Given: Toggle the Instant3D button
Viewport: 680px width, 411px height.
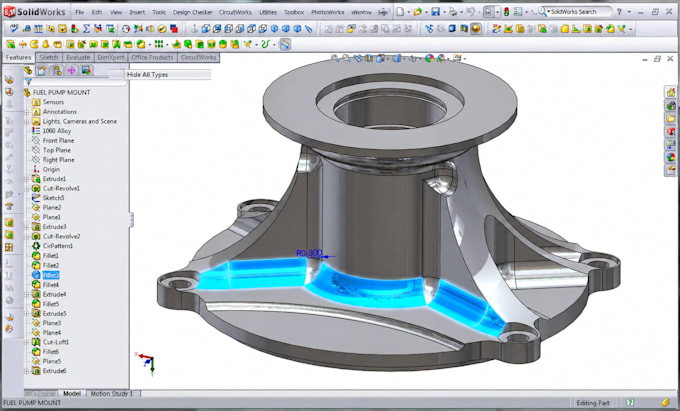Looking at the screenshot, I should [x=285, y=44].
